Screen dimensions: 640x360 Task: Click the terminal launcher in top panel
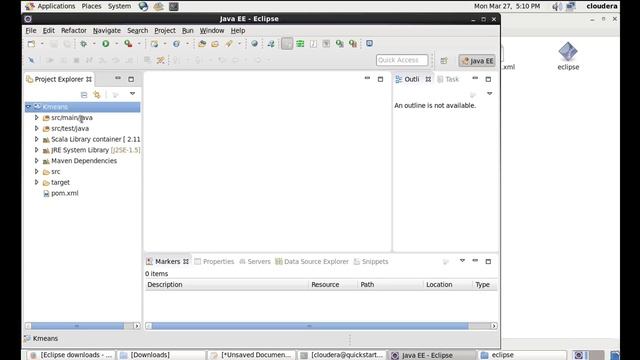174,6
